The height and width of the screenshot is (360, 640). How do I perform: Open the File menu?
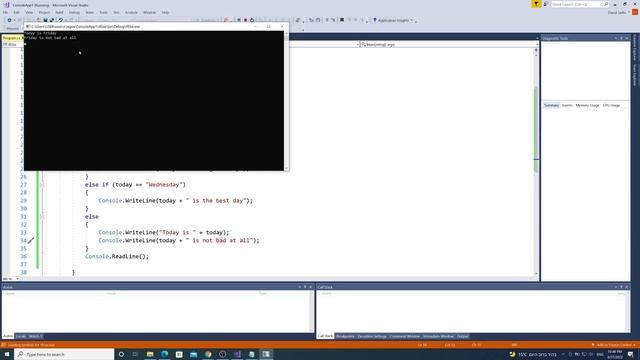coord(5,13)
